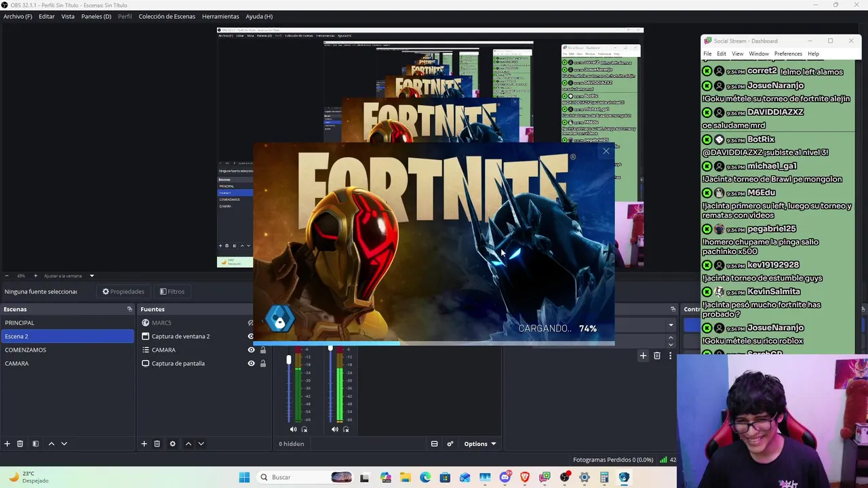Image resolution: width=868 pixels, height=488 pixels.
Task: Open Editar menu
Action: click(x=47, y=16)
